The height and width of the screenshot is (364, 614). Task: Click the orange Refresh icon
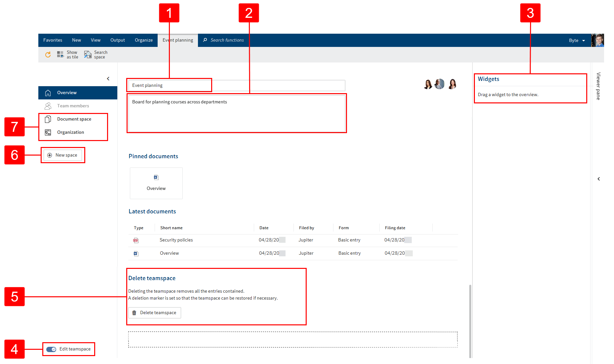[x=48, y=54]
